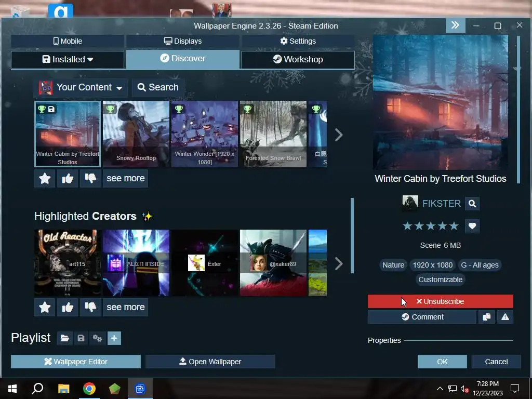Screen dimensions: 532x399
Task: Collapse the side panel with double-arrow icon
Action: click(x=455, y=25)
